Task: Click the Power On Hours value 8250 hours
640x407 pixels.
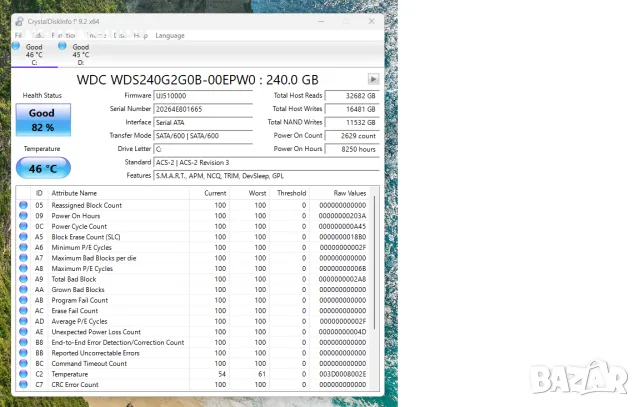Action: pos(352,149)
